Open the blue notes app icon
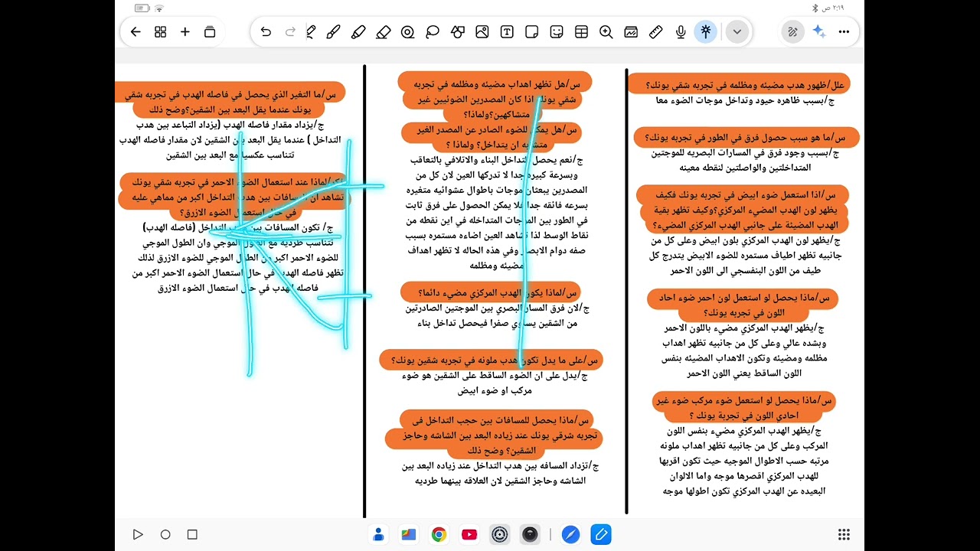Image resolution: width=980 pixels, height=551 pixels. 601,534
